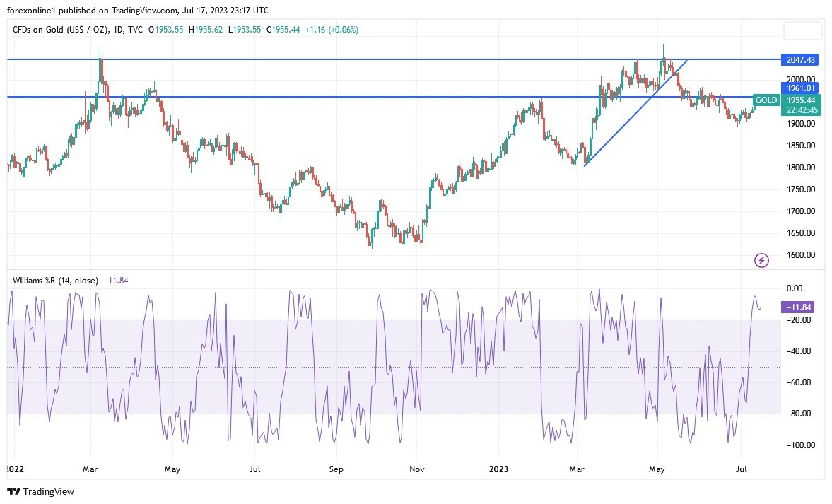
Task: Click the current price 1955.44 label
Action: (x=801, y=100)
